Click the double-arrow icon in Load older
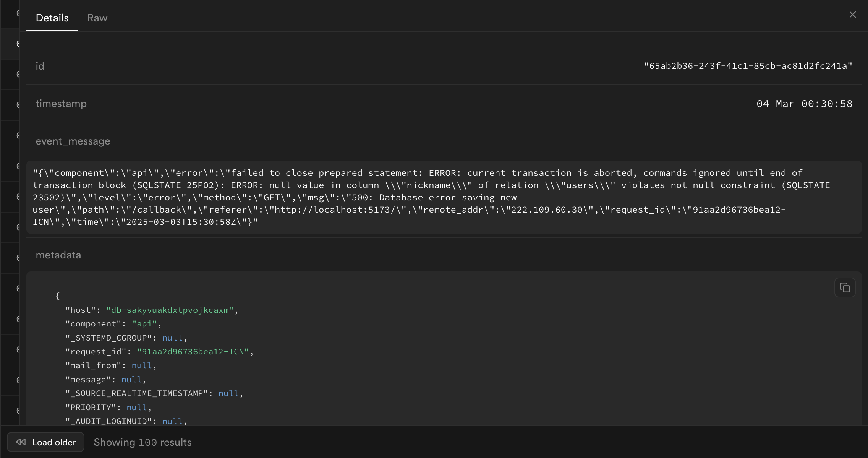The height and width of the screenshot is (458, 868). [21, 442]
